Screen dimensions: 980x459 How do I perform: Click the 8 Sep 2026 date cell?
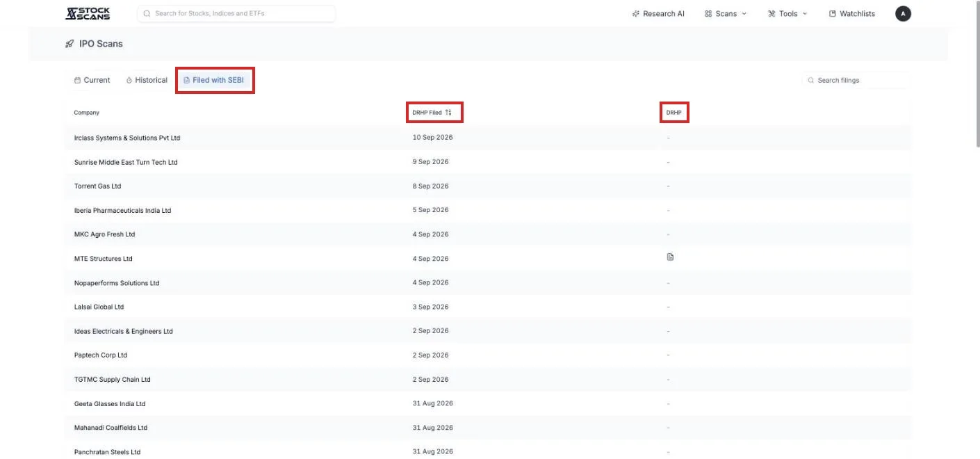click(x=430, y=186)
